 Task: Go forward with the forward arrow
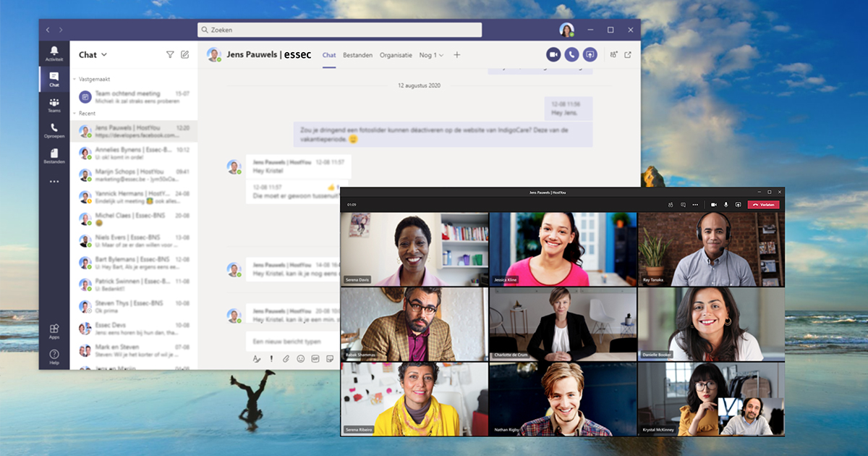tap(61, 30)
